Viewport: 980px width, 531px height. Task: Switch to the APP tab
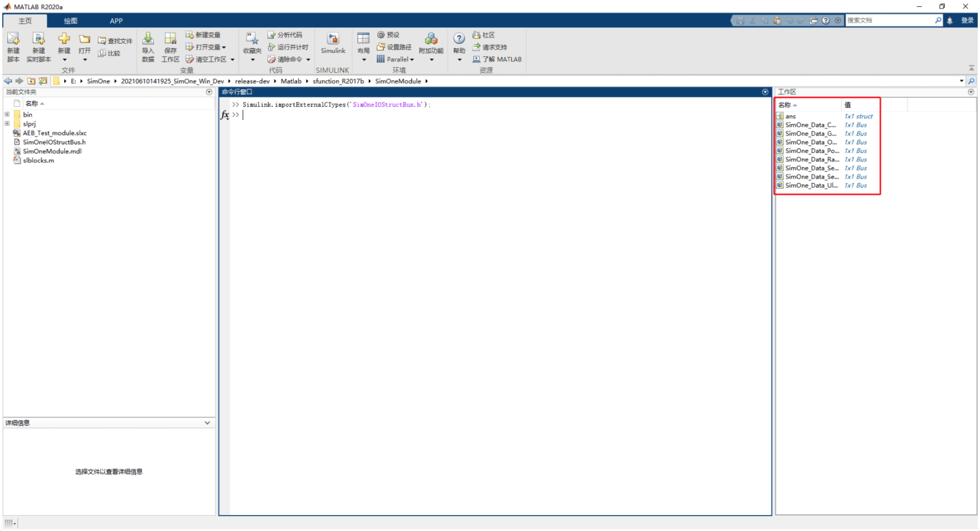[x=116, y=21]
